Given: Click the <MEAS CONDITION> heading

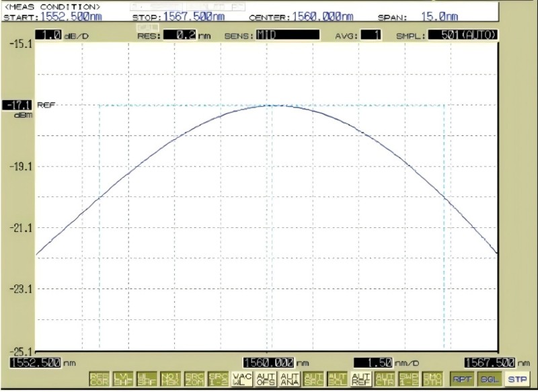Looking at the screenshot, I should pos(52,7).
